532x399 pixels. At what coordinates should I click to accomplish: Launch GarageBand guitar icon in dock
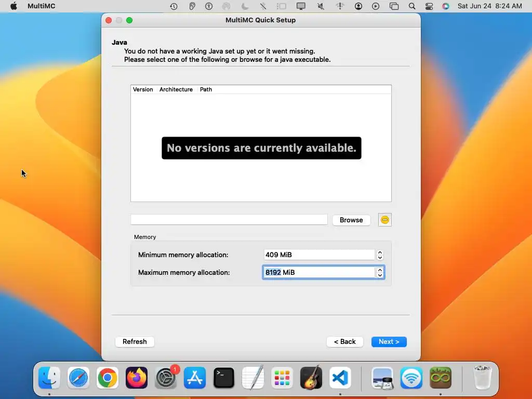[311, 378]
